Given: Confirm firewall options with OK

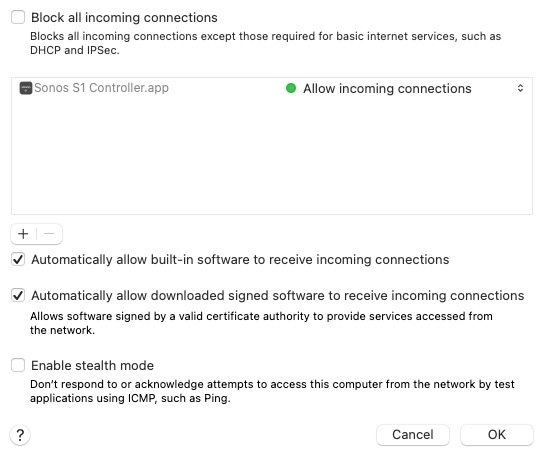Looking at the screenshot, I should click(x=497, y=435).
